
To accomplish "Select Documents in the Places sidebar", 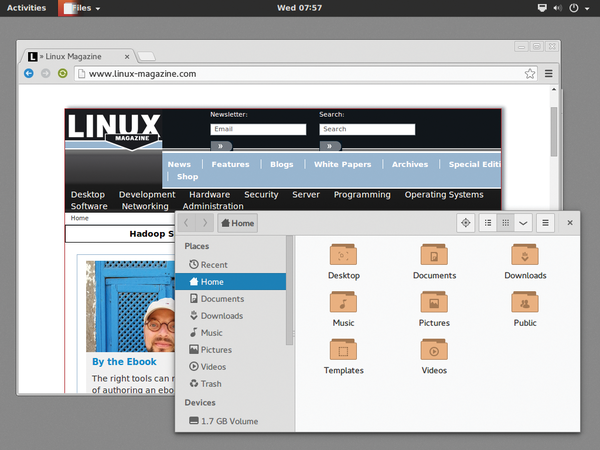I will pos(231,298).
